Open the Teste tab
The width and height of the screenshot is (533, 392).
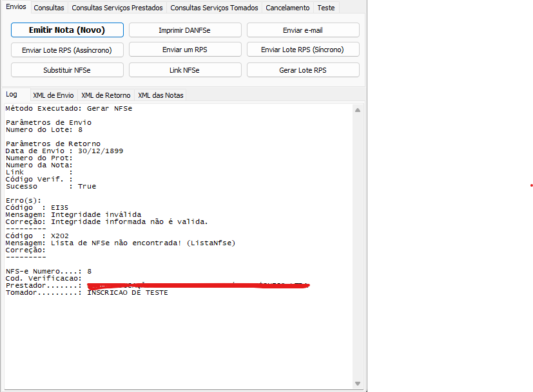tap(326, 8)
